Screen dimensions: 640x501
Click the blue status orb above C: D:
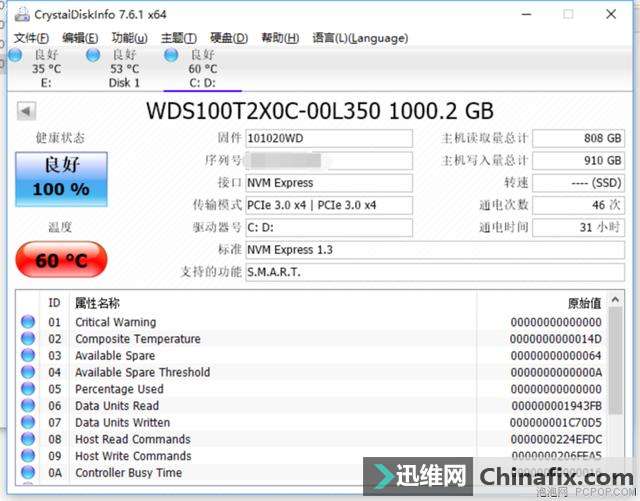coord(171,55)
